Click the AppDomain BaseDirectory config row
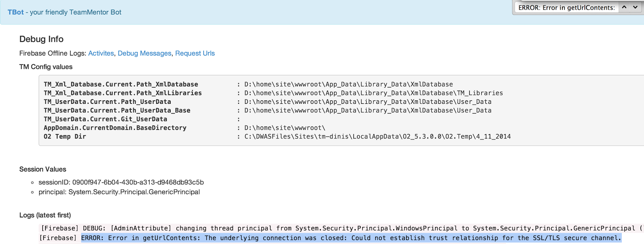Viewport: 644px width, 244px height. pyautogui.click(x=184, y=128)
